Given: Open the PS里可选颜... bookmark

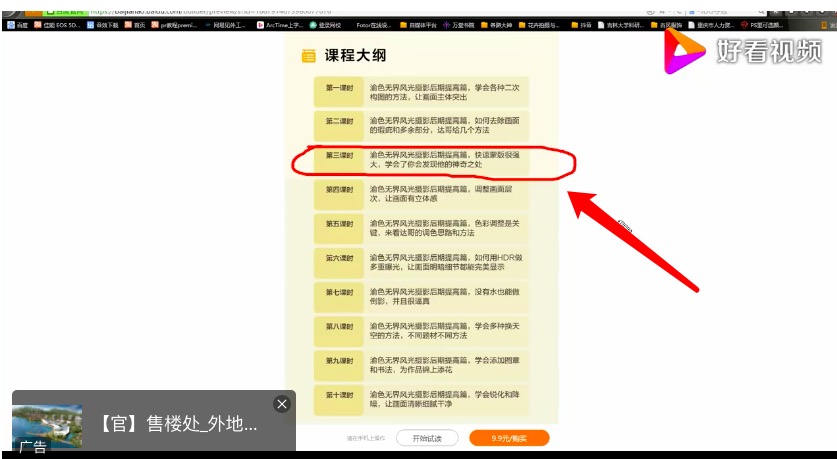Looking at the screenshot, I should (762, 25).
